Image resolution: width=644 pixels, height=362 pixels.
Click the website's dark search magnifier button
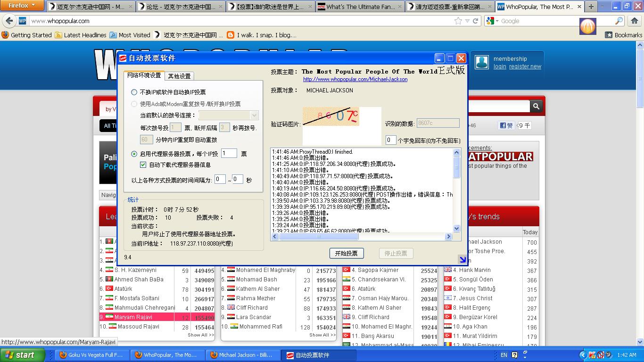coord(536,107)
